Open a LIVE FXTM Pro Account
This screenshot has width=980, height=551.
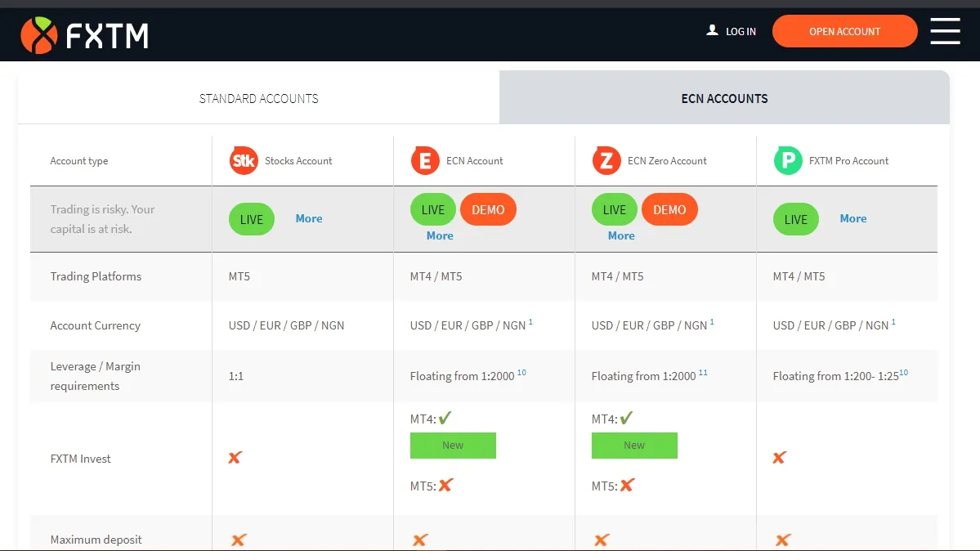pyautogui.click(x=795, y=219)
